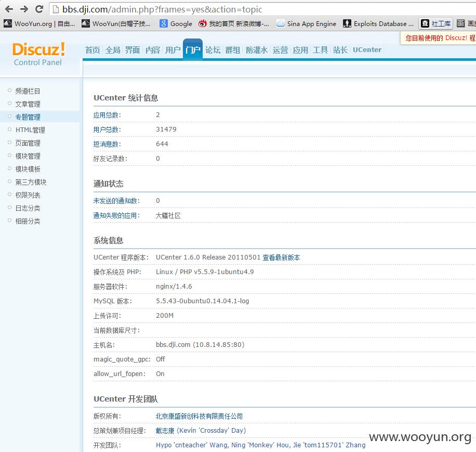This screenshot has height=452, width=476.
Task: Open 社工库 bookmark
Action: click(x=436, y=24)
